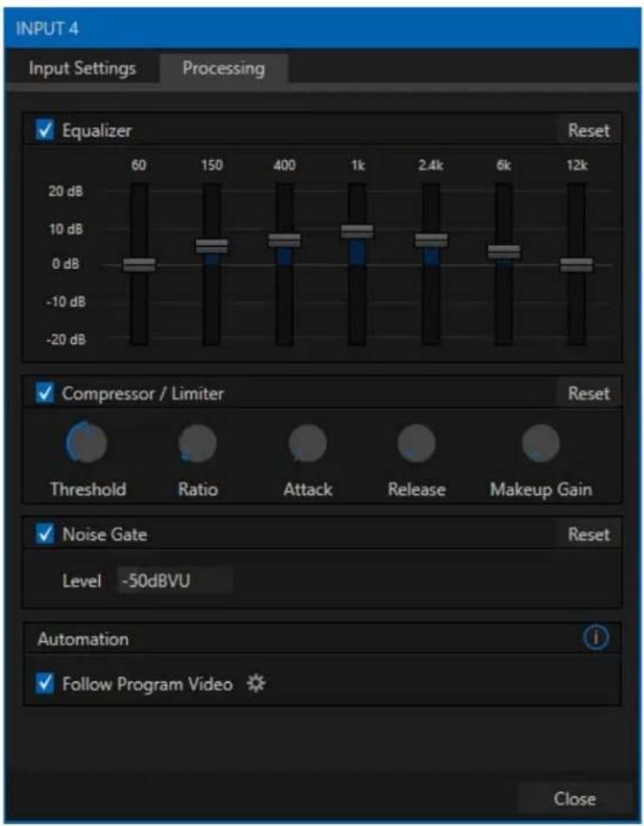
Task: Reset the Noise Gate settings
Action: click(588, 534)
